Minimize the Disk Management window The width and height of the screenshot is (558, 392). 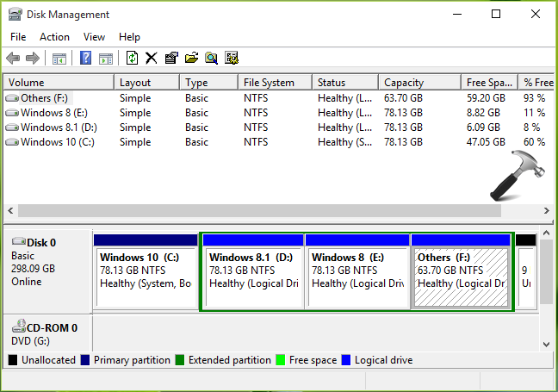pyautogui.click(x=457, y=15)
